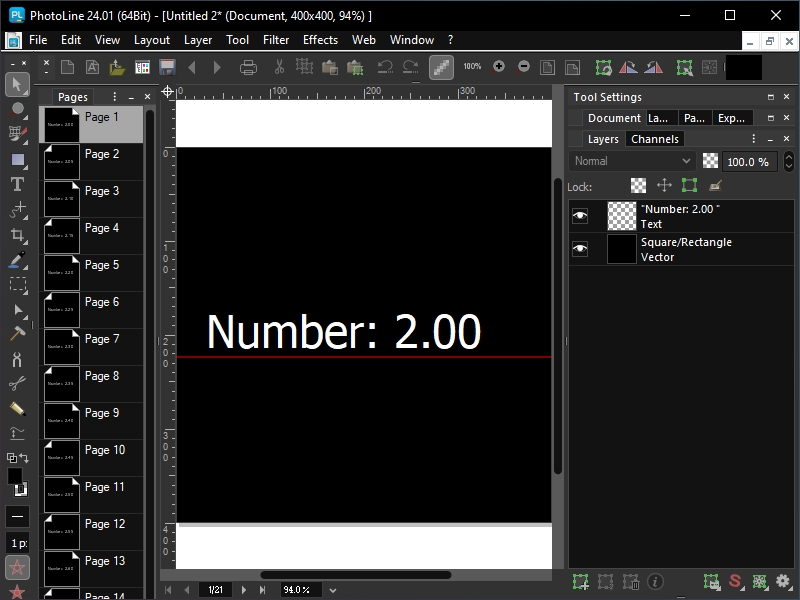This screenshot has width=800, height=600.
Task: Pick the color picker eyedropper tool
Action: coord(17,260)
